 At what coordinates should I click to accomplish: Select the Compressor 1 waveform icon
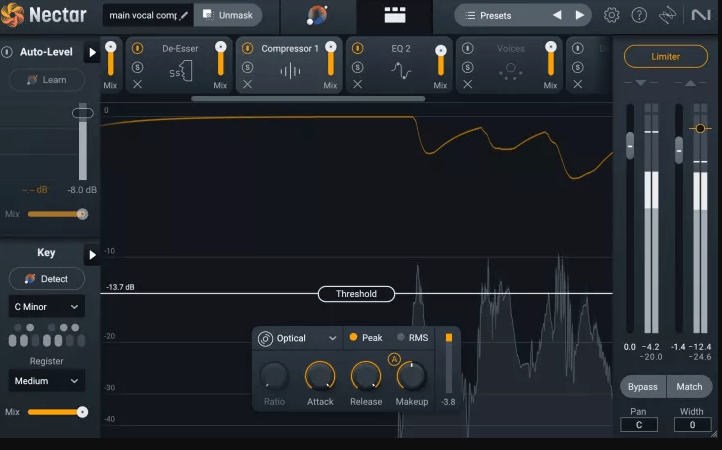coord(290,71)
